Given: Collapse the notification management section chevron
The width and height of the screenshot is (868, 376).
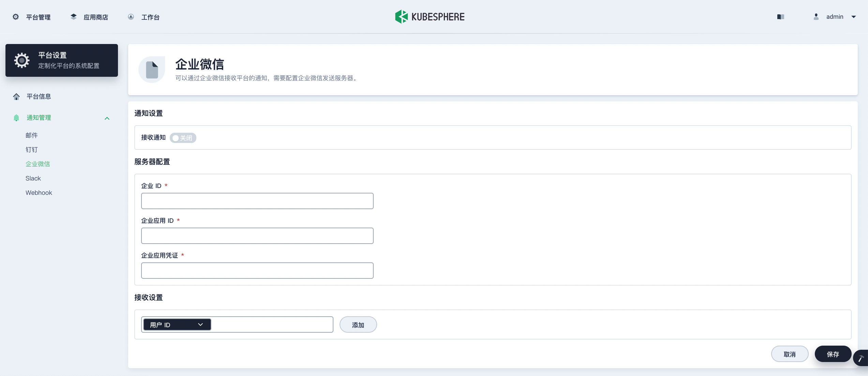Looking at the screenshot, I should (x=107, y=118).
